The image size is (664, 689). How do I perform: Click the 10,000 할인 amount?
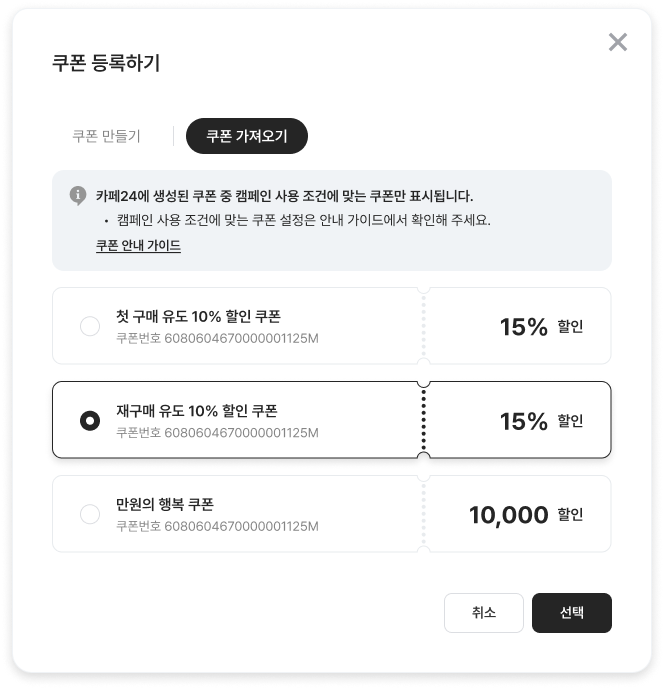526,515
